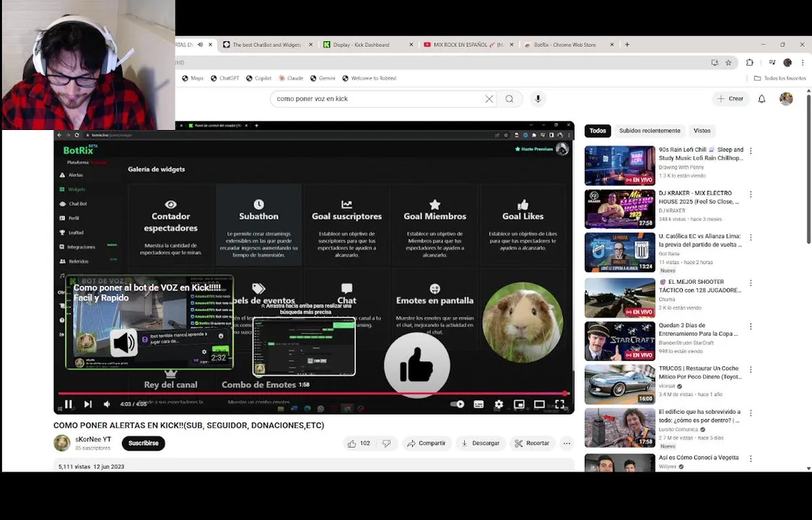Open 90s Rain Lofi Chill video thumbnail
The image size is (812, 520).
620,165
